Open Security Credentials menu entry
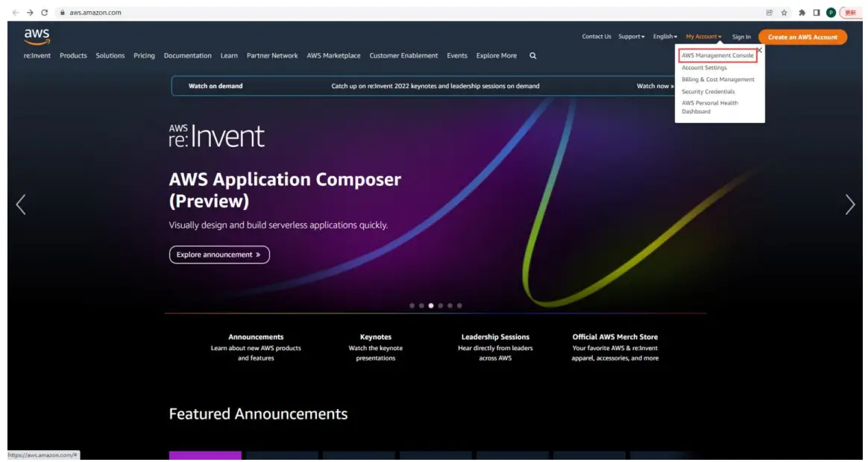868x462 pixels. (x=708, y=92)
